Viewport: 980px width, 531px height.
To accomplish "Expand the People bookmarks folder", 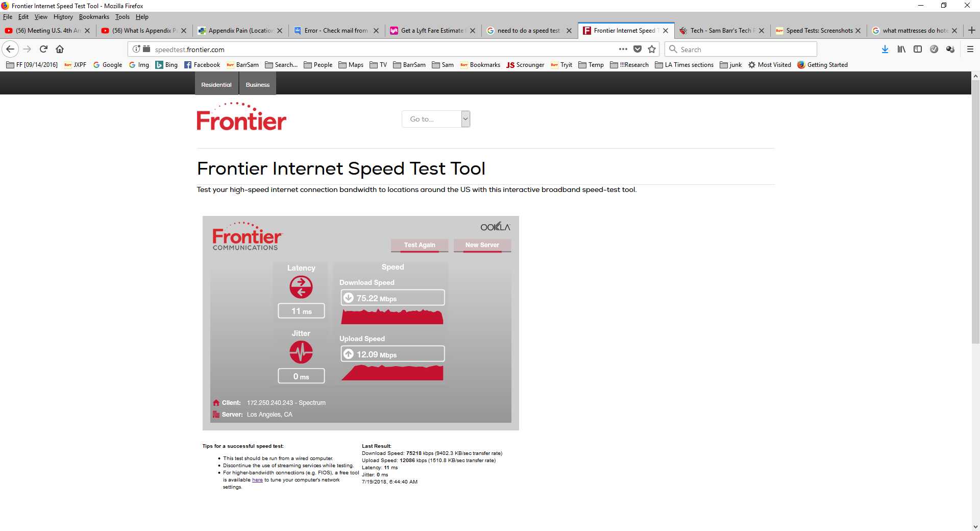I will (x=318, y=65).
